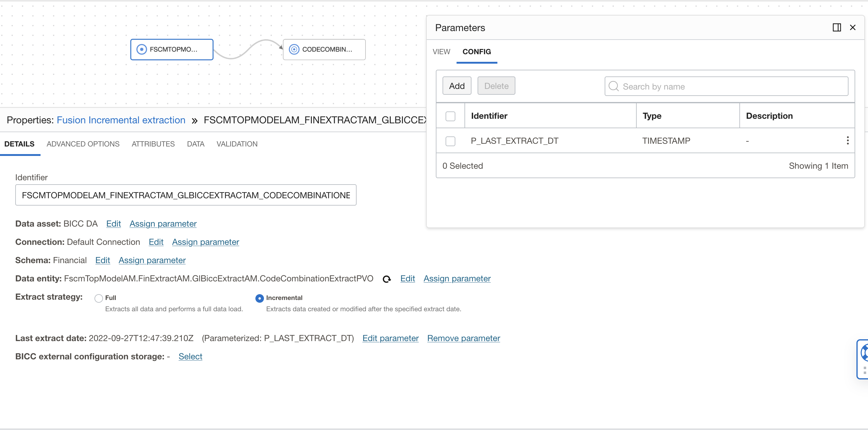The width and height of the screenshot is (868, 430).
Task: Click Edit parameter next to last extract date
Action: point(390,338)
